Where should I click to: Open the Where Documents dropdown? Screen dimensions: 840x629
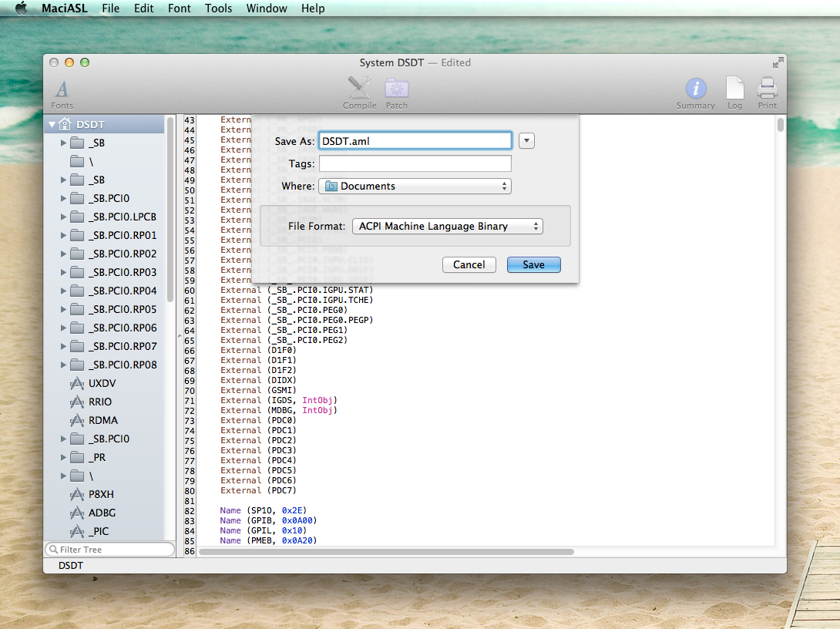pyautogui.click(x=415, y=186)
